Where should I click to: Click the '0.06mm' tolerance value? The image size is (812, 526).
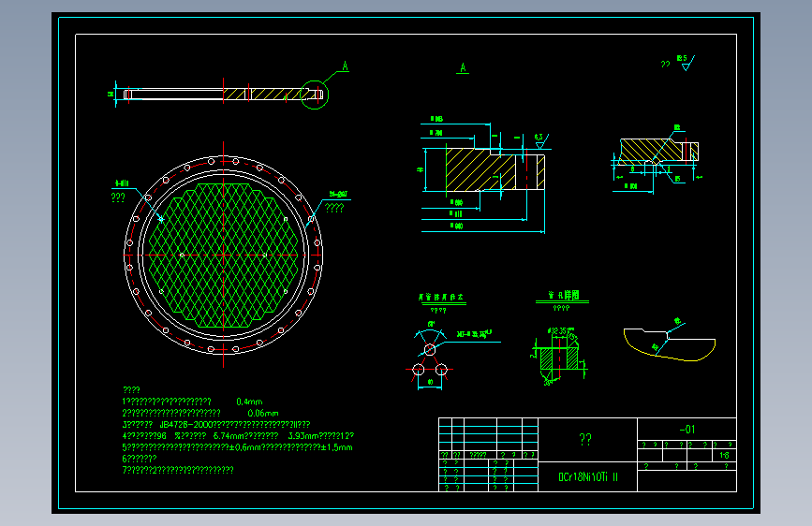coord(263,413)
